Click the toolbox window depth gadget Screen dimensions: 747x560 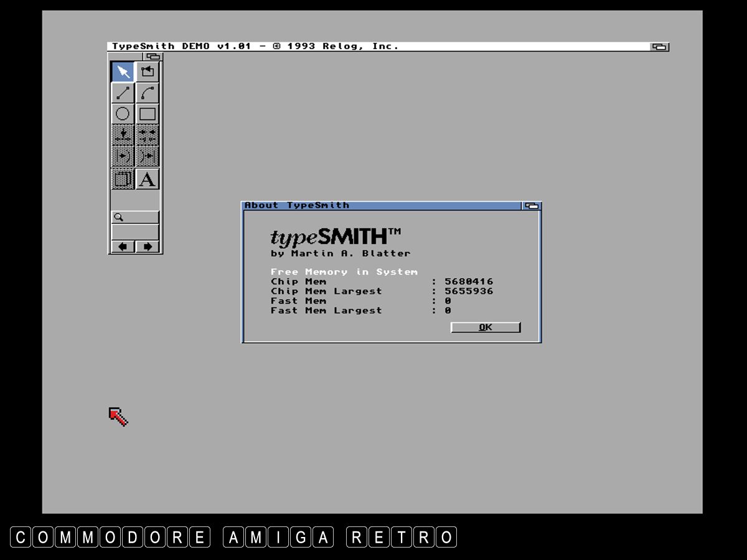[153, 57]
